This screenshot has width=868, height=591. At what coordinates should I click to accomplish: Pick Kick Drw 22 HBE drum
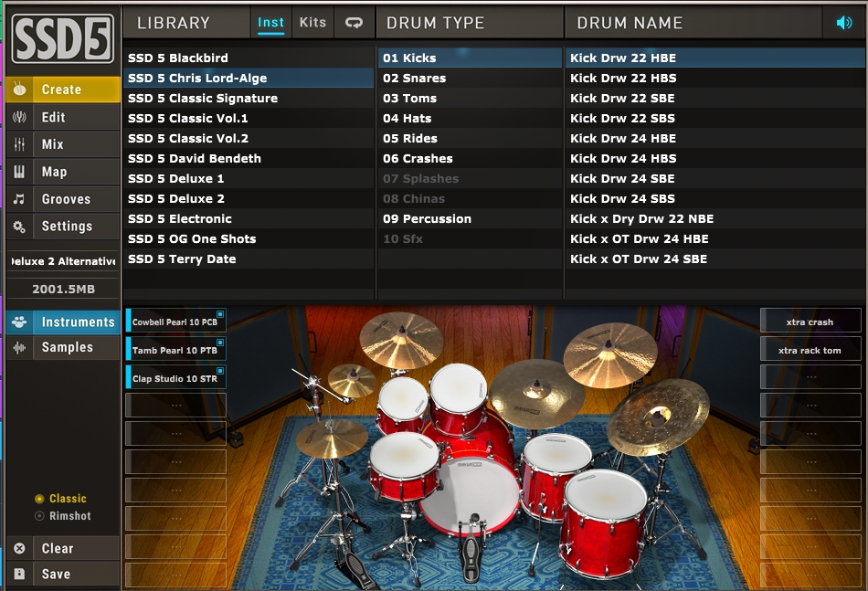[715, 58]
